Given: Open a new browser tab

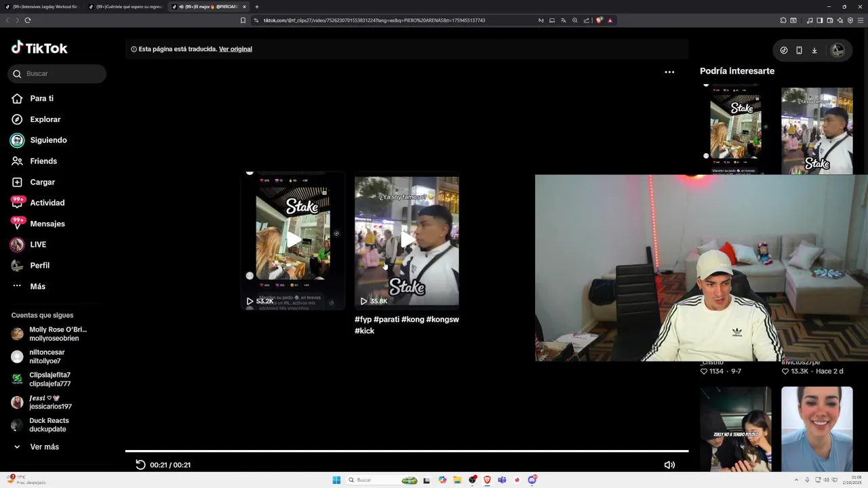Looking at the screenshot, I should pos(257,7).
